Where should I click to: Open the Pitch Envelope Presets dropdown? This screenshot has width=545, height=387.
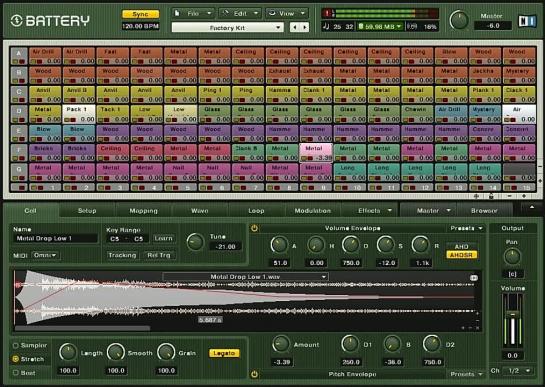tap(466, 374)
